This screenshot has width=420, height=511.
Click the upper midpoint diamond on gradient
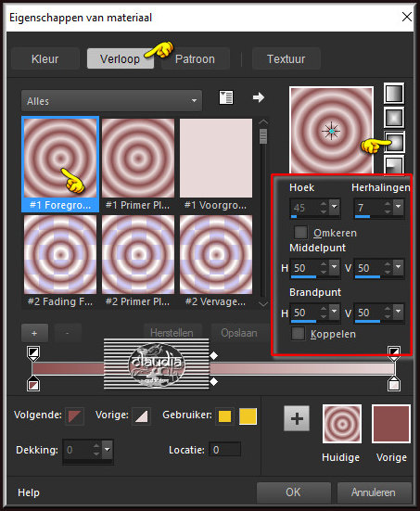click(214, 356)
